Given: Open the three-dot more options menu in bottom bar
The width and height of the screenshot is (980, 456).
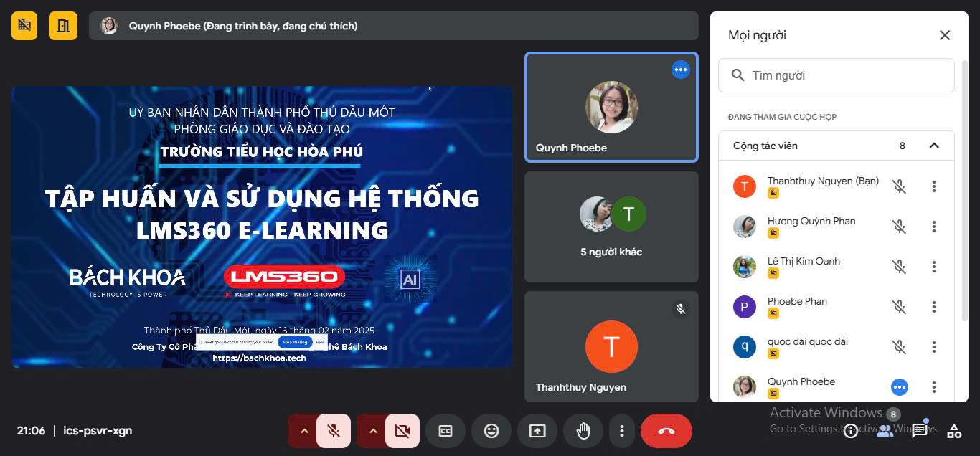Looking at the screenshot, I should (x=621, y=431).
